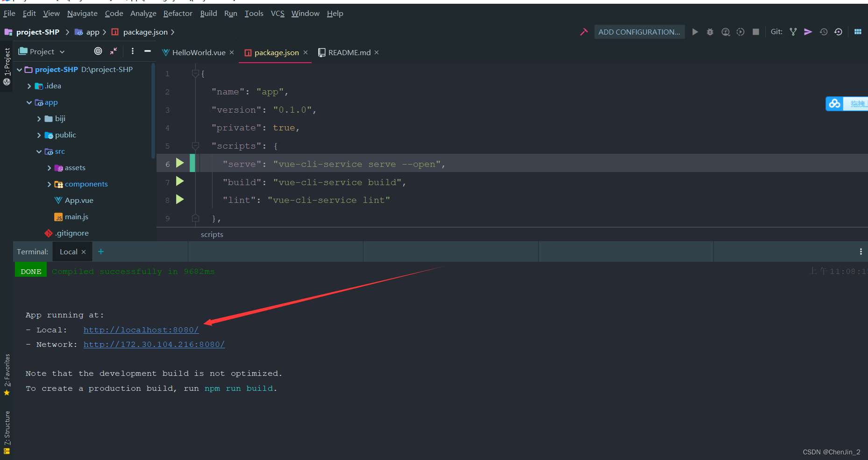Click Run with Coverage icon

pos(726,32)
